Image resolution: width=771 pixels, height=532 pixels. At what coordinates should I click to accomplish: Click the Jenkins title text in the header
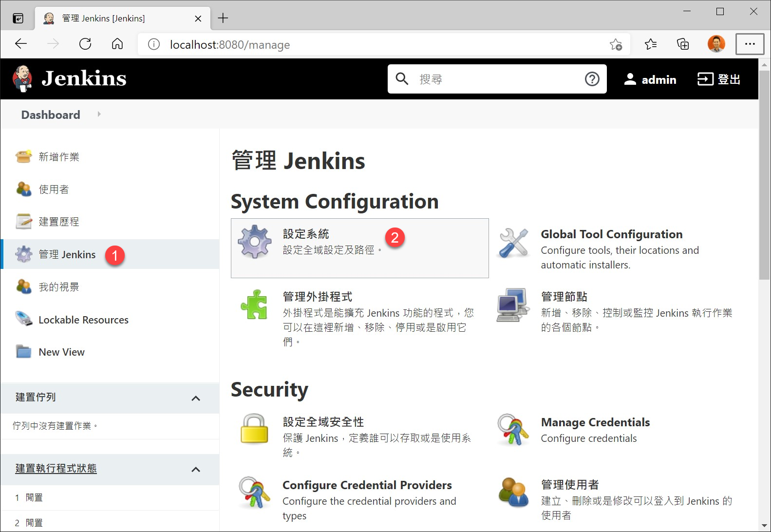84,78
